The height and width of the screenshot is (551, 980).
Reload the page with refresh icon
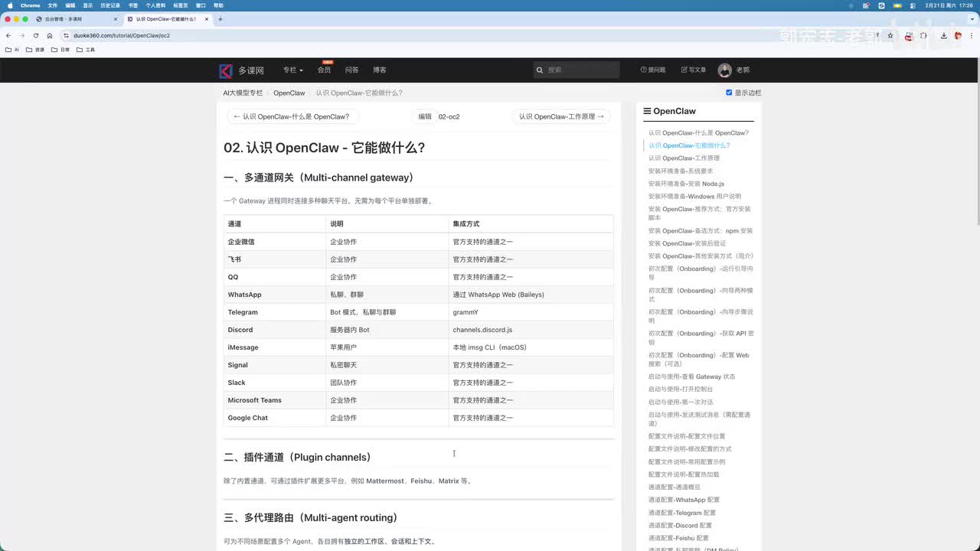[36, 35]
